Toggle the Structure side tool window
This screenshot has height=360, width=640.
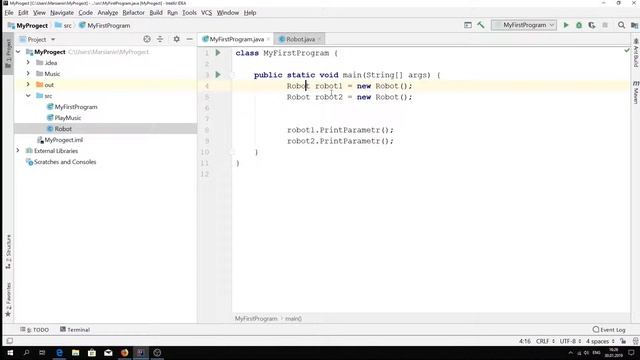coord(8,252)
